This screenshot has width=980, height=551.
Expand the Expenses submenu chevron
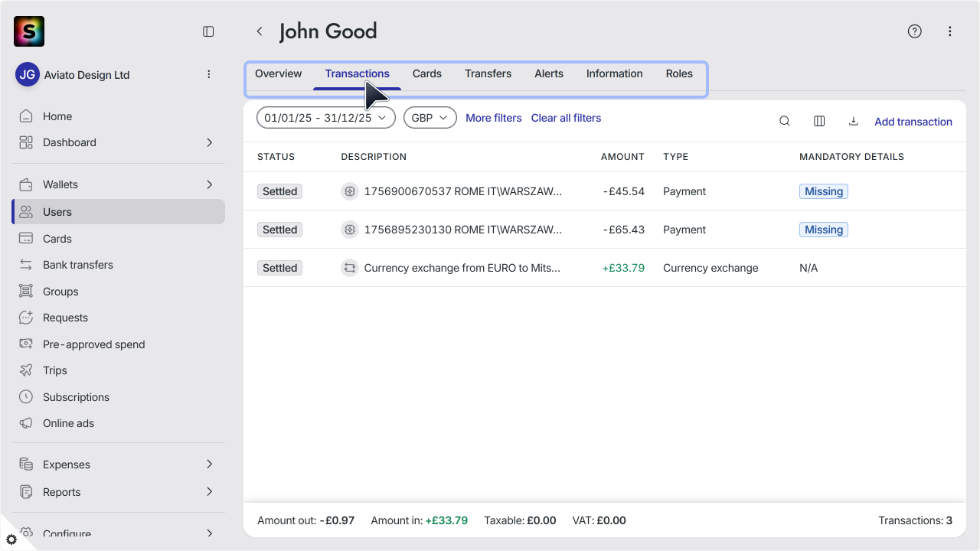(x=209, y=465)
